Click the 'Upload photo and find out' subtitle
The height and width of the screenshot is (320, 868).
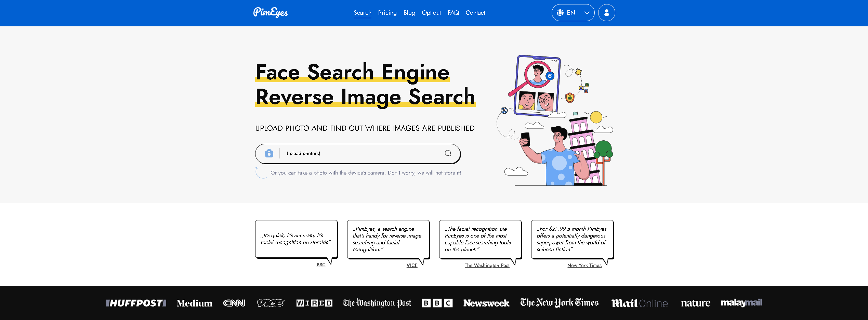[x=365, y=128]
